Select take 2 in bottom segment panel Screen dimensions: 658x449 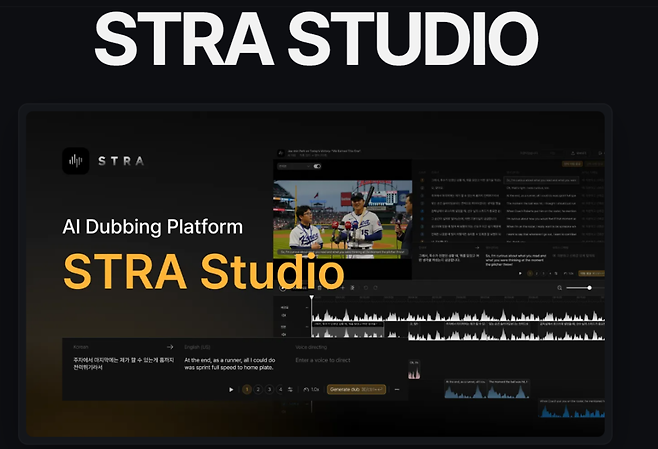[258, 389]
